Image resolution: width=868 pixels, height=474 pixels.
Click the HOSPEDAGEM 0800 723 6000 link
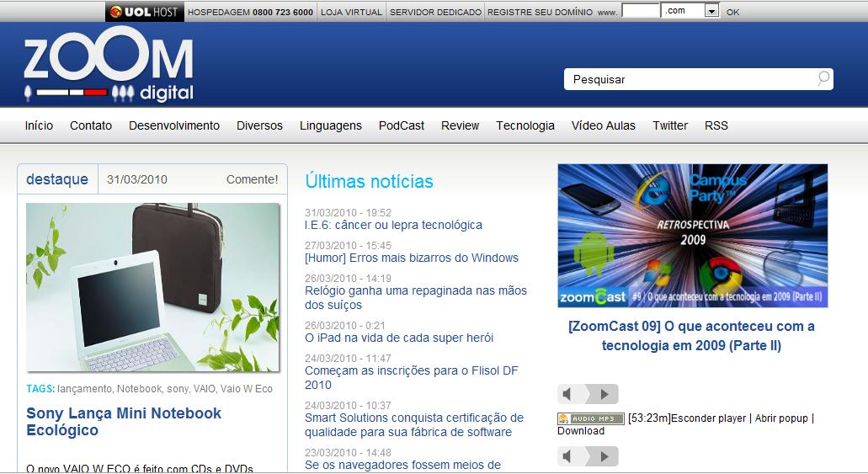point(250,12)
